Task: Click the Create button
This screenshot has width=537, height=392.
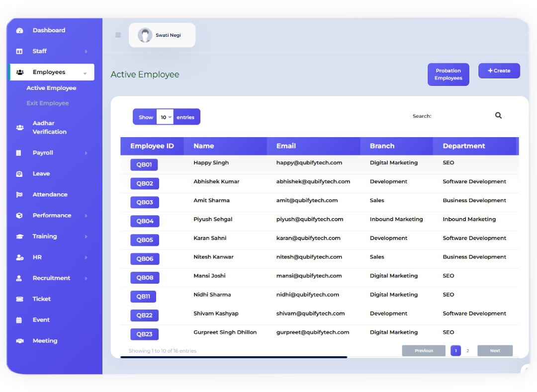Action: (499, 71)
